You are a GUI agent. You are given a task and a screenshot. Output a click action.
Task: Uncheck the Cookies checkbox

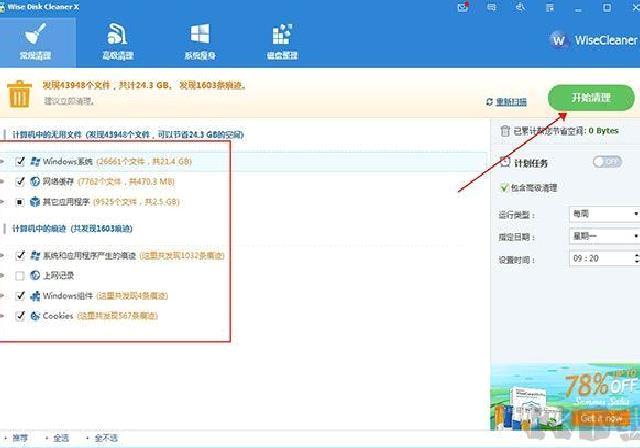[x=20, y=316]
